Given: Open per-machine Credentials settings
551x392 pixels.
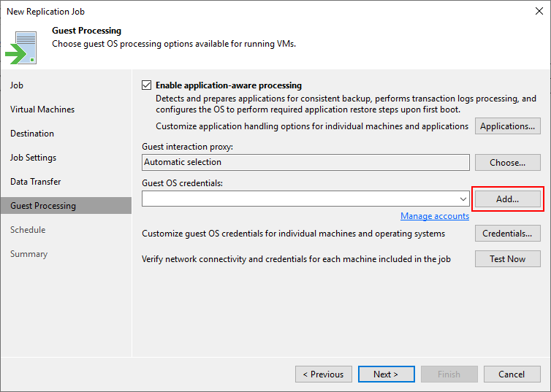Looking at the screenshot, I should [x=507, y=234].
